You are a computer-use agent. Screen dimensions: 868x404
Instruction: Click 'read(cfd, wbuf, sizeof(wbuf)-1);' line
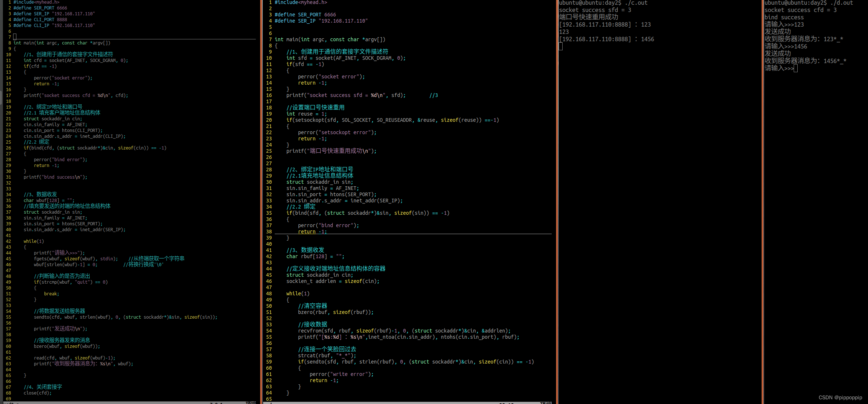click(75, 358)
